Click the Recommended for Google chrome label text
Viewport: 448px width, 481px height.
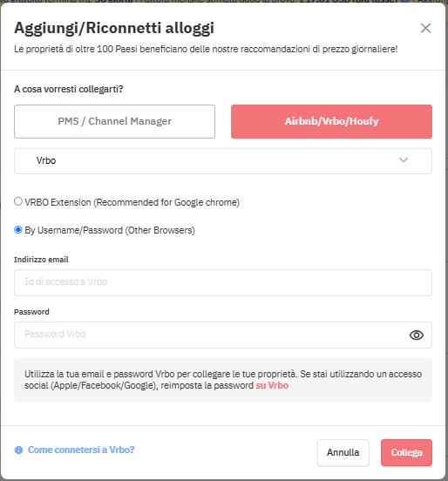(x=166, y=202)
